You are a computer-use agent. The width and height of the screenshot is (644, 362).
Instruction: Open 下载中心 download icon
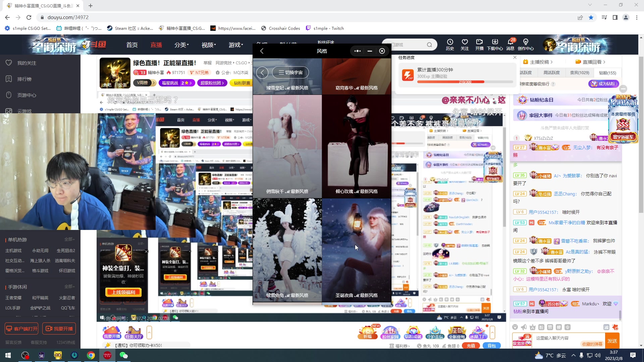click(x=495, y=43)
